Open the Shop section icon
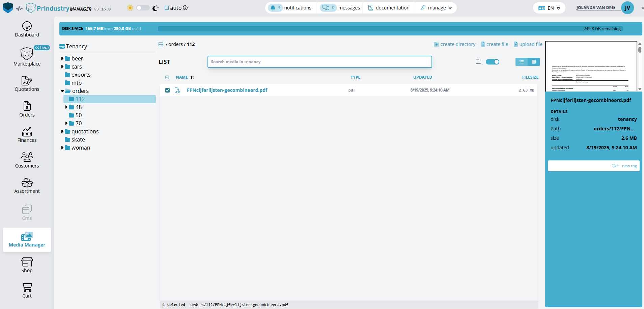Image resolution: width=644 pixels, height=309 pixels. (x=27, y=262)
